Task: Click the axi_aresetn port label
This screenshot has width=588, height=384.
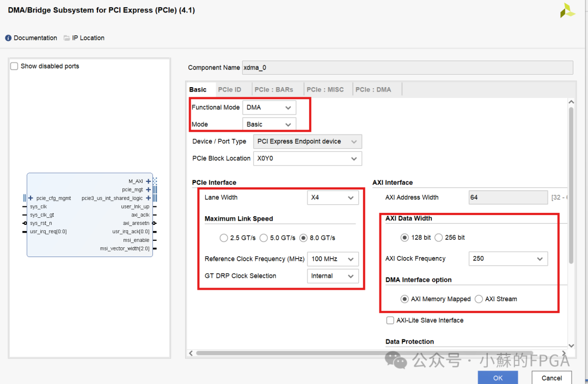Action: (x=136, y=223)
